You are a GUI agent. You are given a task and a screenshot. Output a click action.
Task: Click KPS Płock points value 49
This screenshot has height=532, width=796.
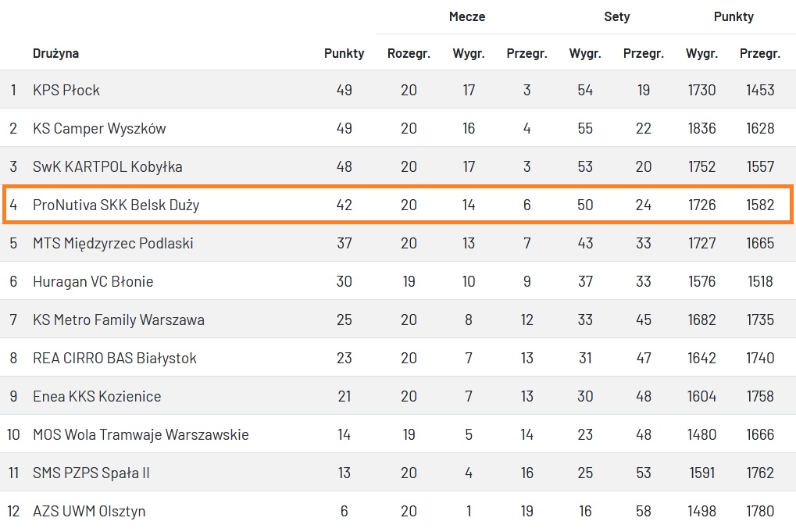(344, 90)
